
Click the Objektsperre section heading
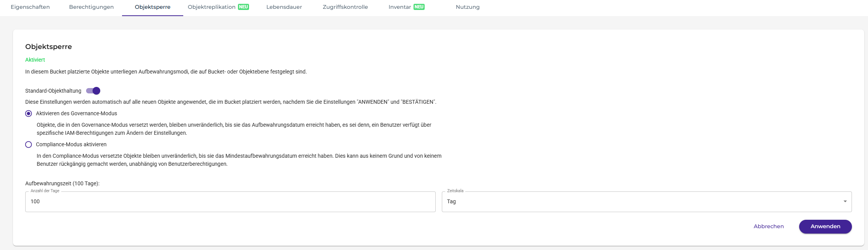point(49,47)
